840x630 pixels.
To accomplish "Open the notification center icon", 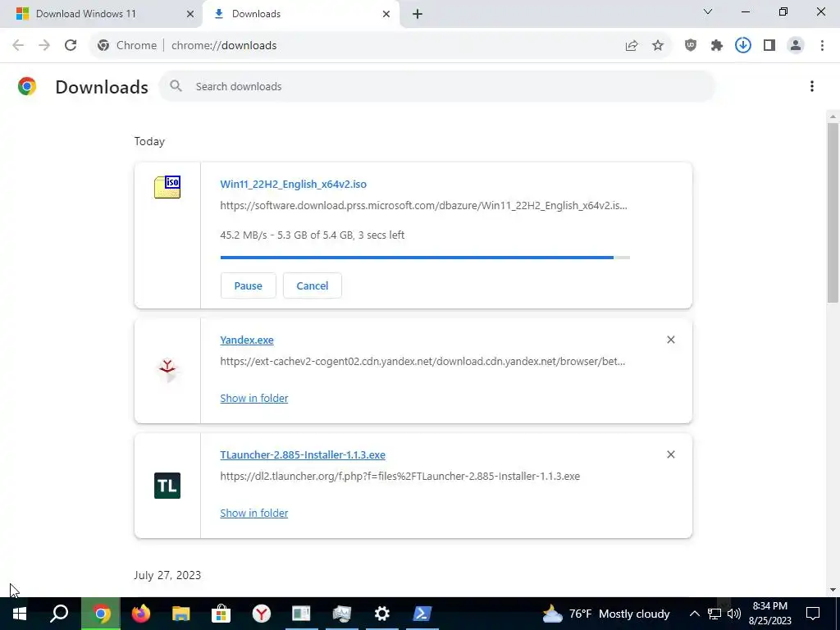I will [x=813, y=614].
